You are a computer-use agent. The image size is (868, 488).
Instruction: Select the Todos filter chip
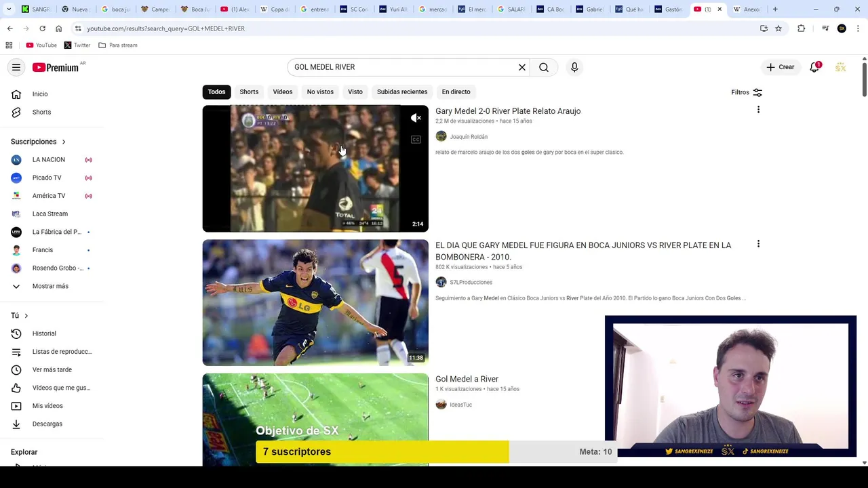coord(216,91)
